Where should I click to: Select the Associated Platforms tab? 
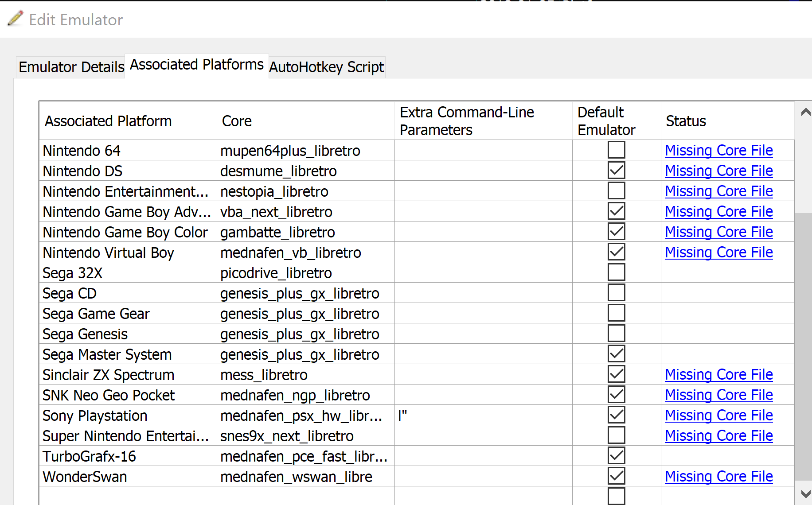(x=197, y=65)
